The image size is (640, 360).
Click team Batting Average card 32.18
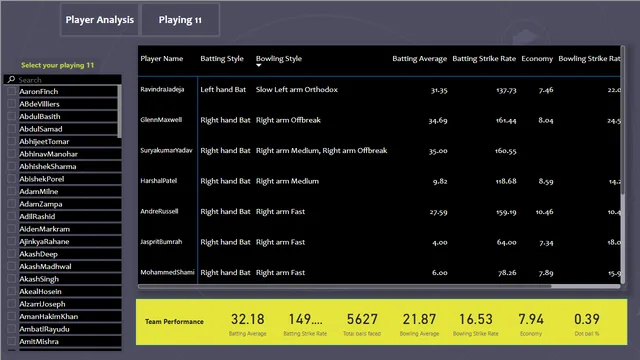(247, 324)
